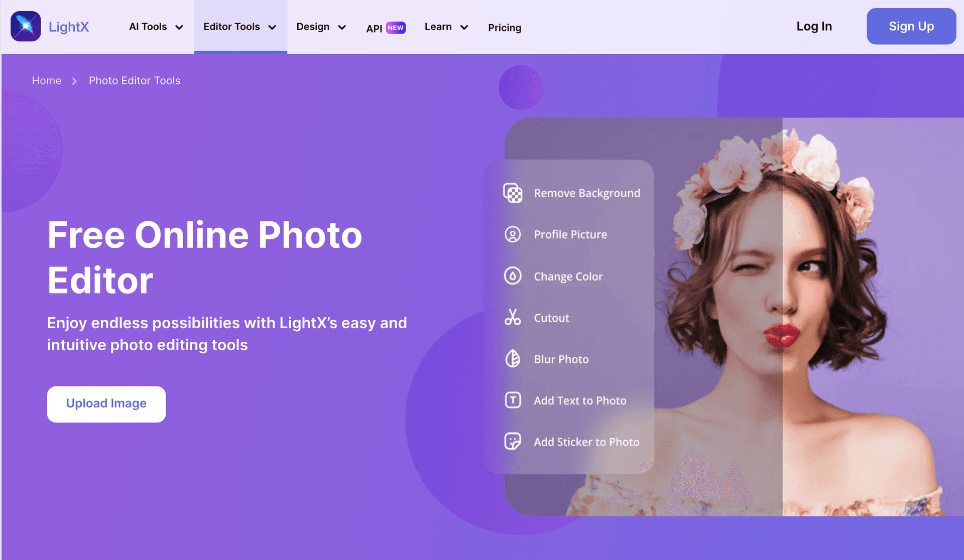Click the Change Color droplet icon
The width and height of the screenshot is (964, 560).
(x=513, y=276)
